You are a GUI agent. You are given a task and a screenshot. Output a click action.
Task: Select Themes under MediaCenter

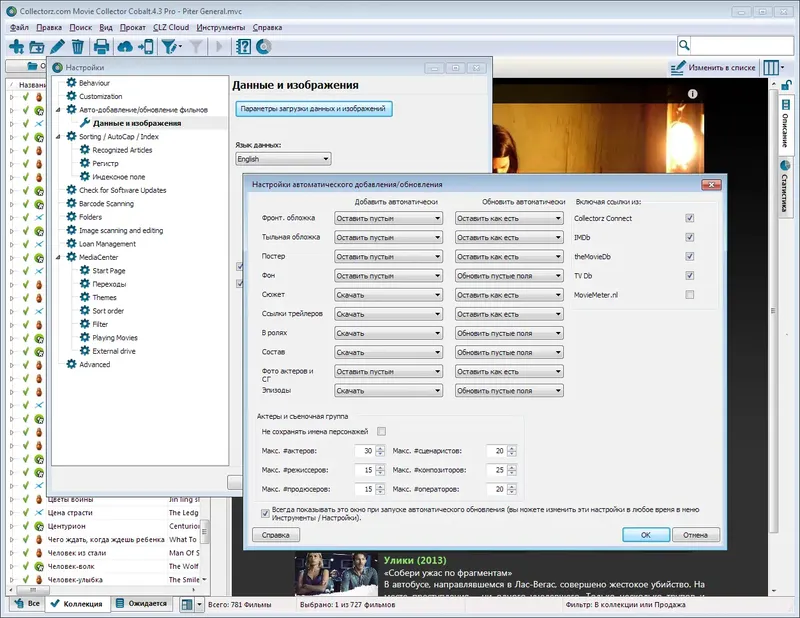pos(104,297)
